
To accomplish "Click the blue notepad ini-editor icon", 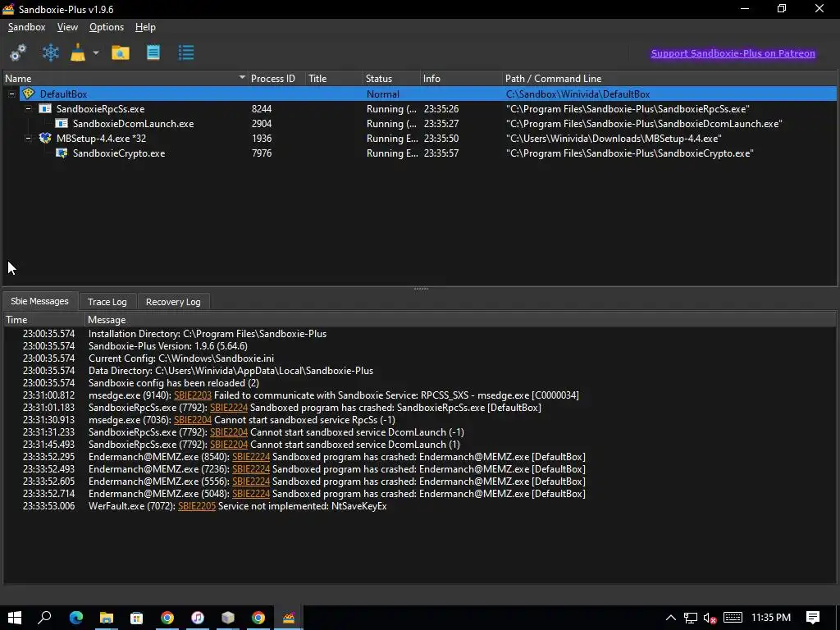I will (153, 52).
